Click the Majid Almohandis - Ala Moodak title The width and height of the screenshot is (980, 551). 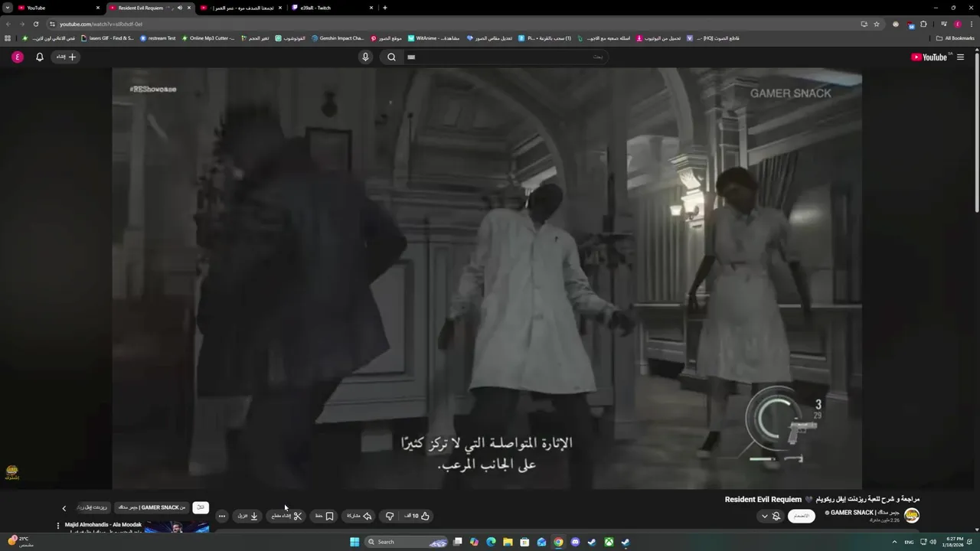(103, 524)
